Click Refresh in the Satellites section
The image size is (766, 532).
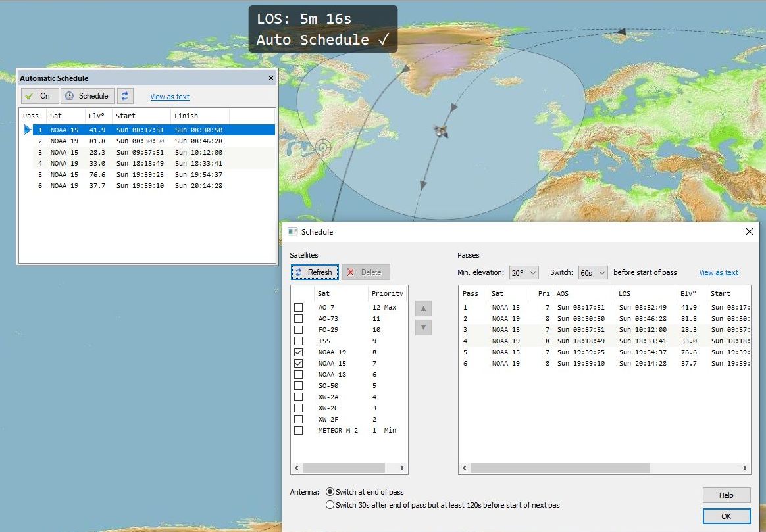(315, 272)
